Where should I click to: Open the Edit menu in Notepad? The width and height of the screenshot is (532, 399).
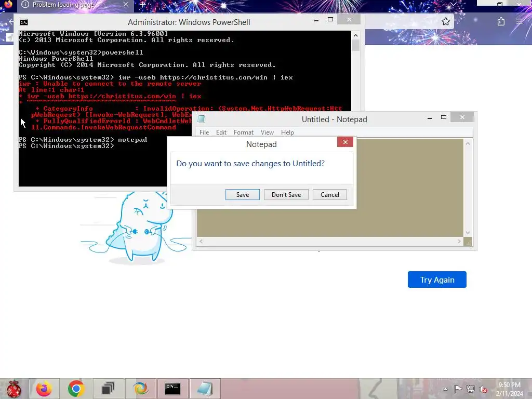221,132
